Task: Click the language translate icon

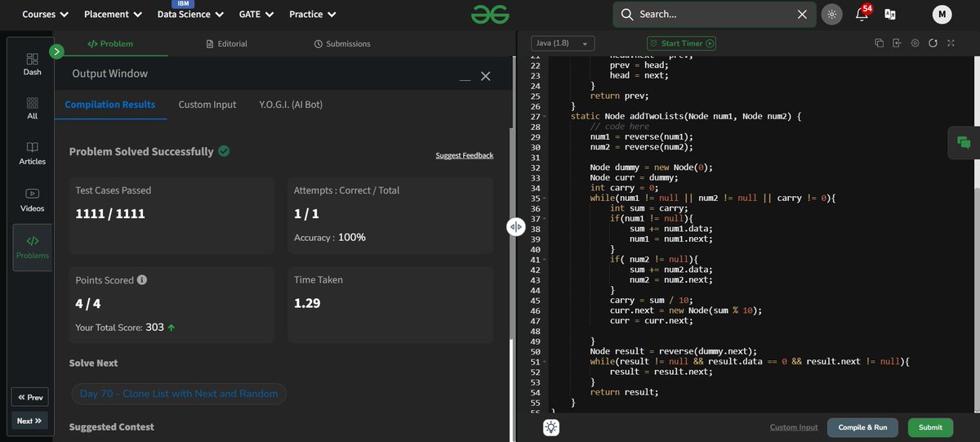Action: tap(890, 14)
